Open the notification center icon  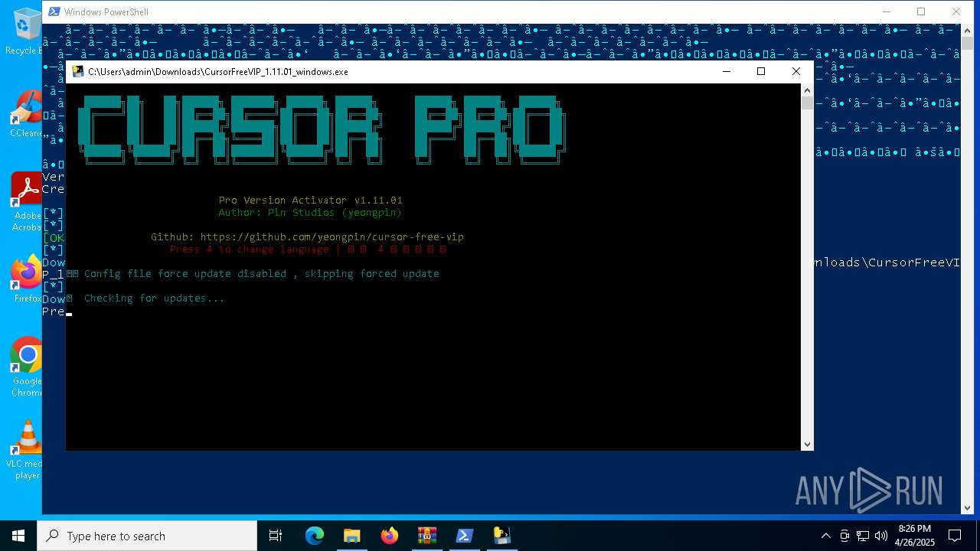pos(955,536)
